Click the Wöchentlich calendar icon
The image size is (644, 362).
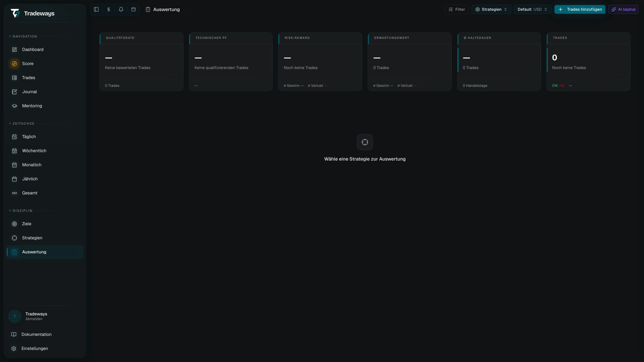[x=14, y=151]
